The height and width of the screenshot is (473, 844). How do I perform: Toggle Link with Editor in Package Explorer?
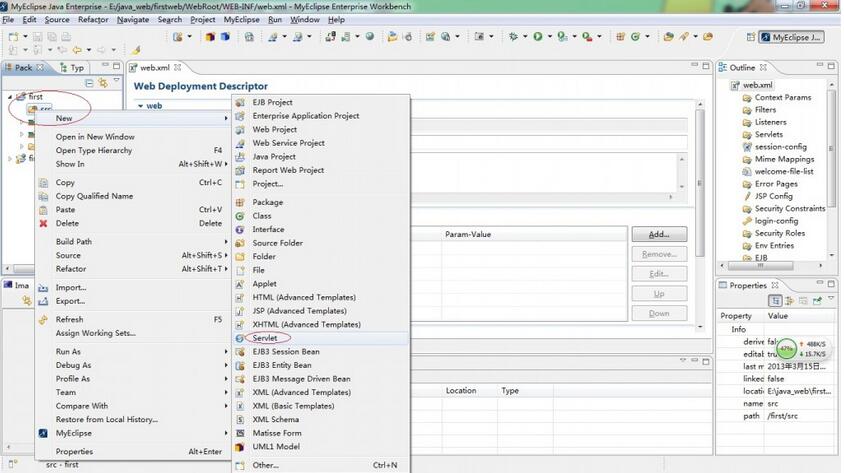[x=102, y=83]
